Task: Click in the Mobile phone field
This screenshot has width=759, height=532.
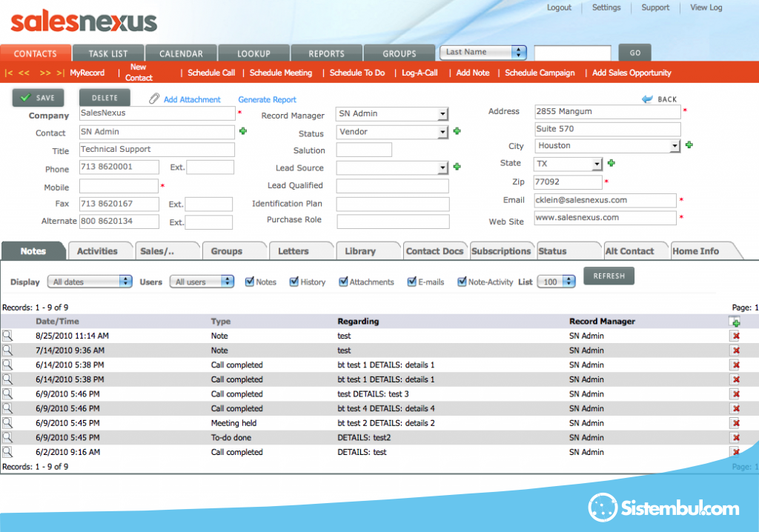Action: tap(119, 187)
